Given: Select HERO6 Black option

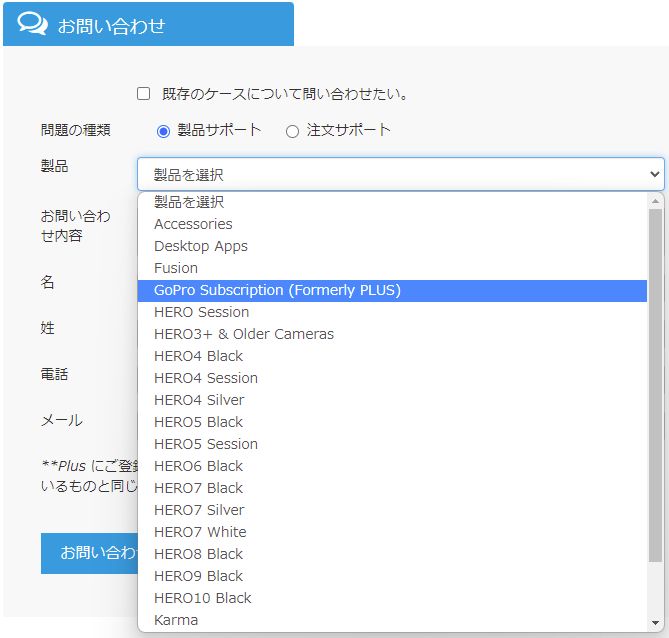Looking at the screenshot, I should tap(392, 466).
